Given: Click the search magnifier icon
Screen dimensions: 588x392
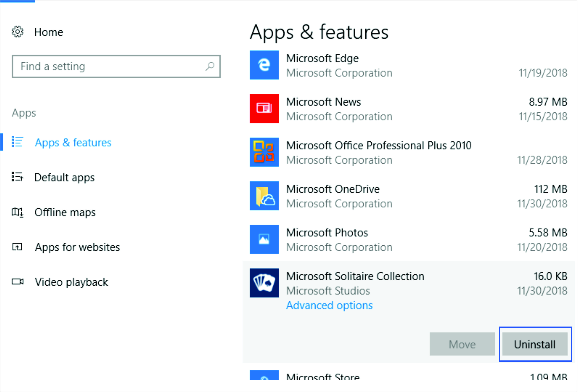Looking at the screenshot, I should click(210, 66).
